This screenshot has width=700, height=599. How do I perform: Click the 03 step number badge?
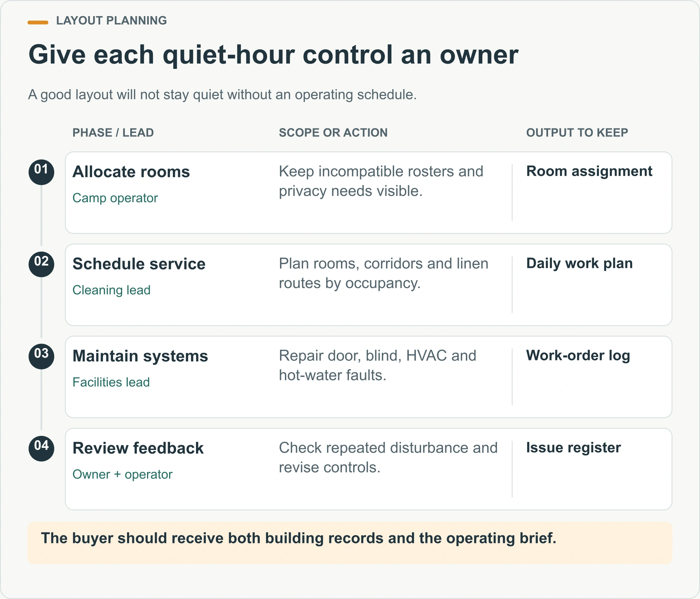click(x=41, y=356)
